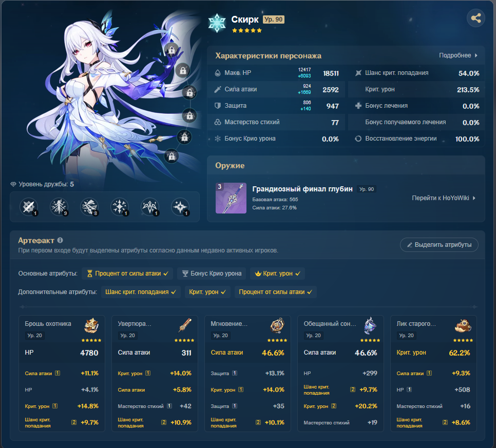Click the Защита shield icon
Image resolution: width=496 pixels, height=448 pixels.
coord(217,106)
